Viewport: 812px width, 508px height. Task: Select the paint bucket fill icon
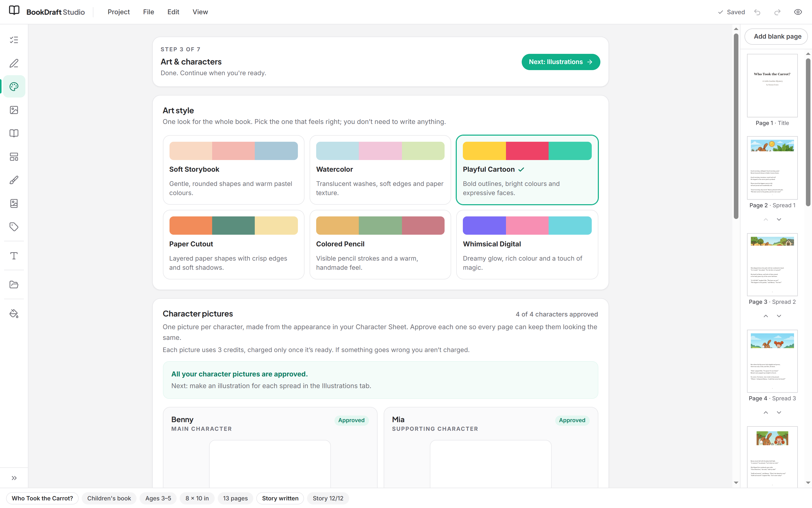click(x=14, y=313)
